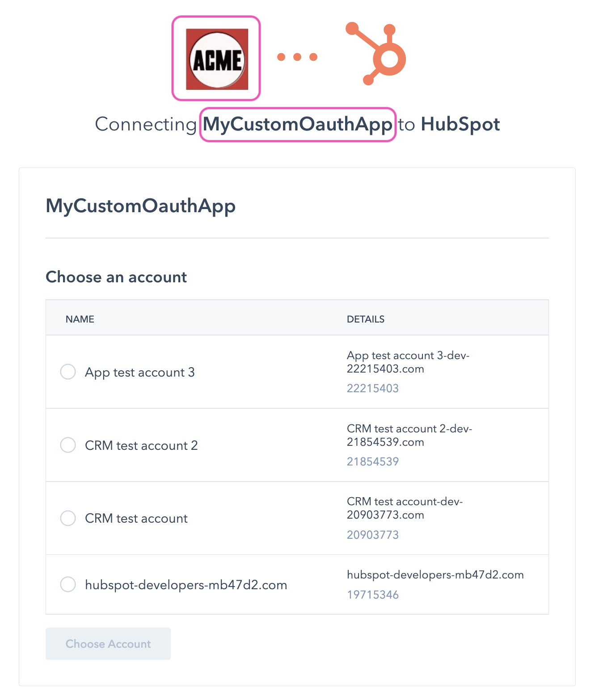Click the account ID 22215403 link
595x700 pixels.
tap(373, 388)
